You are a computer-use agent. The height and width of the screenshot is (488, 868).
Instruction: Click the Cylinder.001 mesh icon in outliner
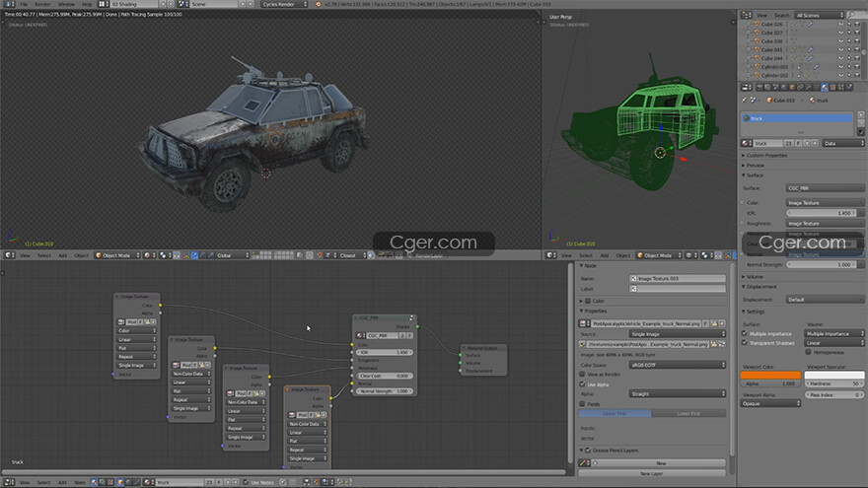(757, 66)
